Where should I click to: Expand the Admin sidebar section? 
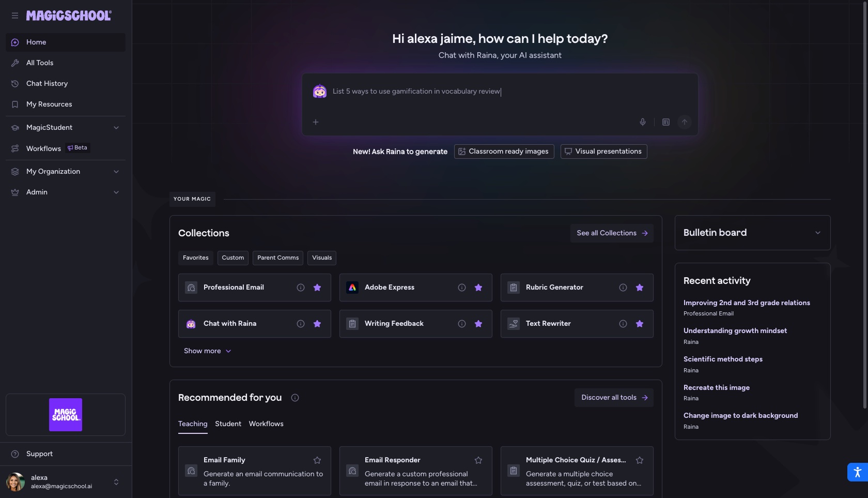click(65, 192)
